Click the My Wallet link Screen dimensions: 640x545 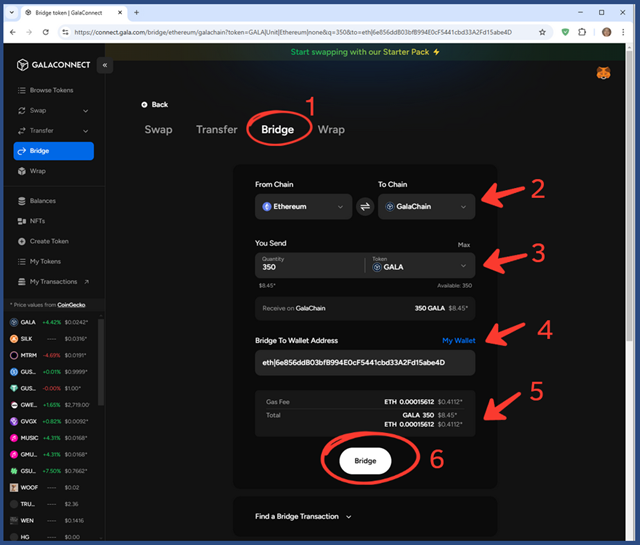click(x=458, y=340)
